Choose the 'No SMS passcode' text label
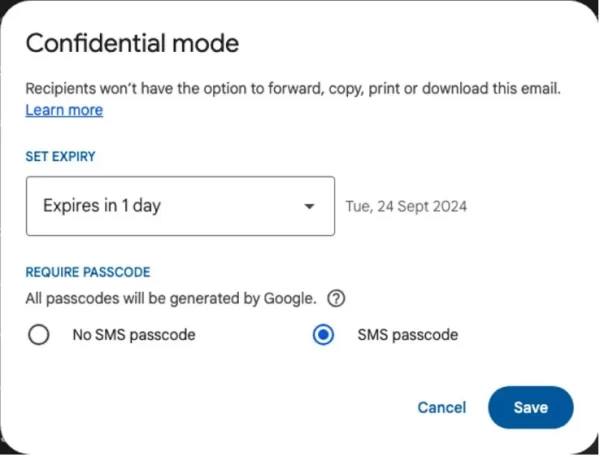Screen dimensions: 600x457 (x=134, y=335)
